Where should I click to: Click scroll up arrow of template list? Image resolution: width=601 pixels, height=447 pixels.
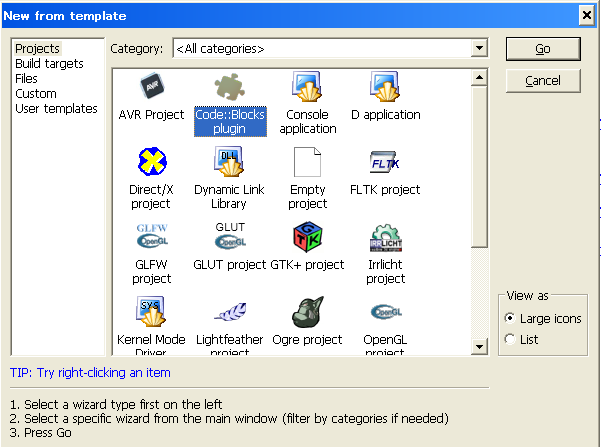479,78
